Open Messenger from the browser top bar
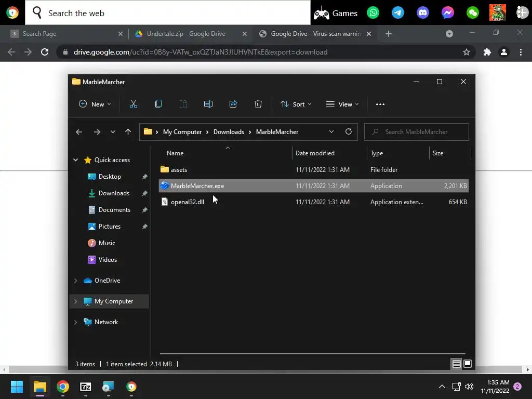 [x=448, y=13]
